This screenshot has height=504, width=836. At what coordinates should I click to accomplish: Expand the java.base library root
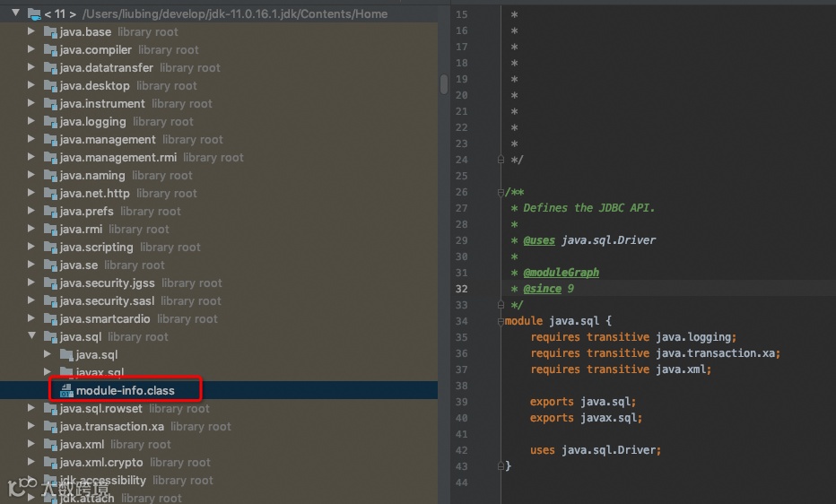[31, 31]
